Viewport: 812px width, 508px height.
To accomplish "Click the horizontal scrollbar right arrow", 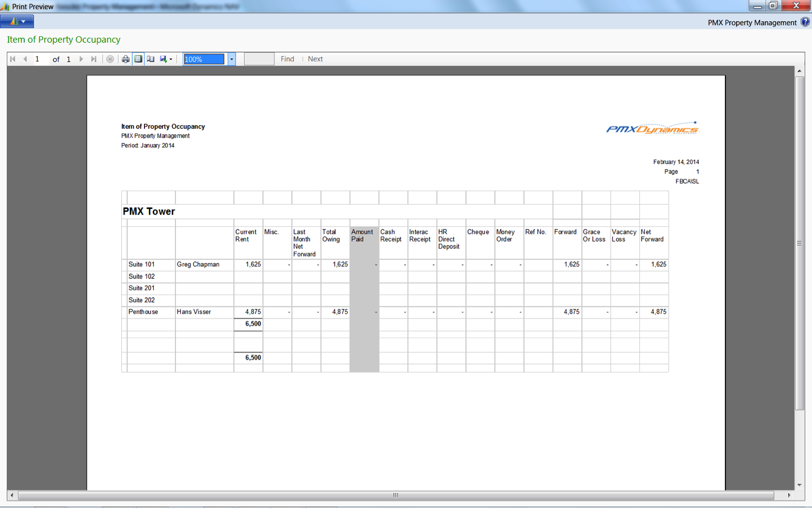I will pyautogui.click(x=789, y=495).
